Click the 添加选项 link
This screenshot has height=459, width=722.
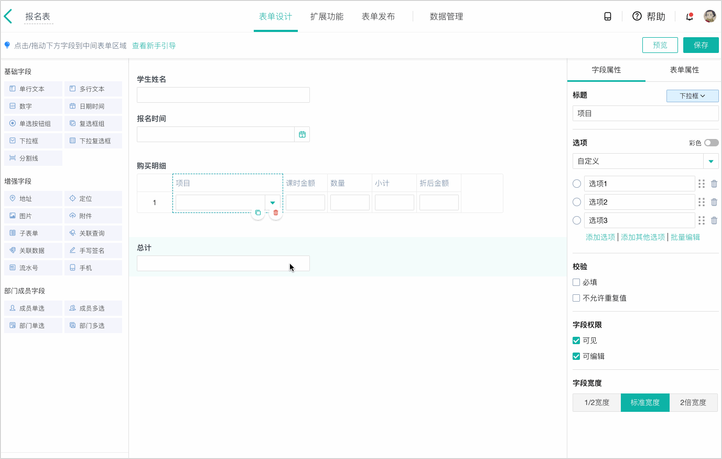pos(600,237)
